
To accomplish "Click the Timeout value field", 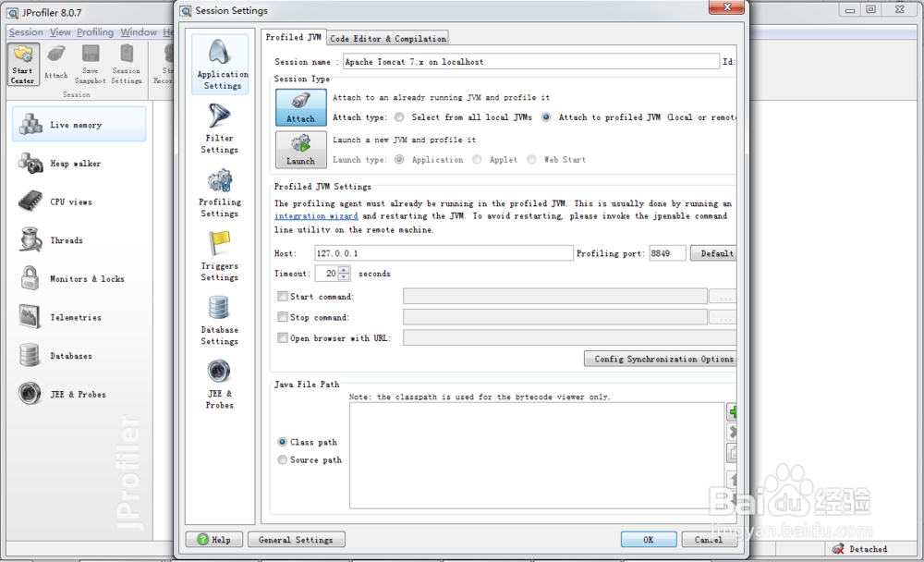I will tap(326, 273).
